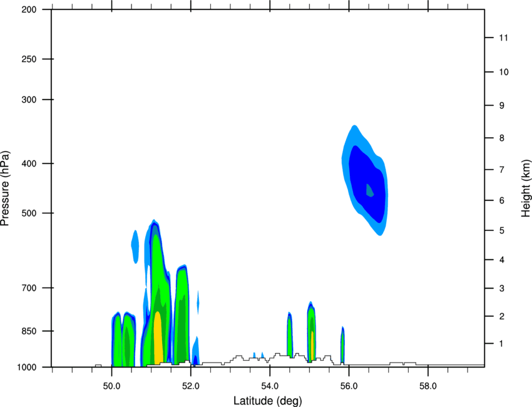Viewport: 532px width, 407px height.
Task: Click the 700 pressure tick label
Action: (x=29, y=288)
